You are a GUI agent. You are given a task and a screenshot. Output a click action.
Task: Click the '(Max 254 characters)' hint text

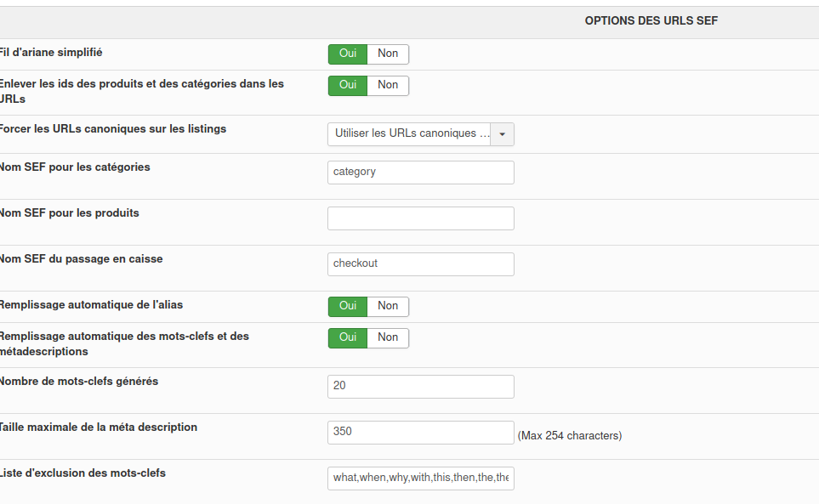570,436
